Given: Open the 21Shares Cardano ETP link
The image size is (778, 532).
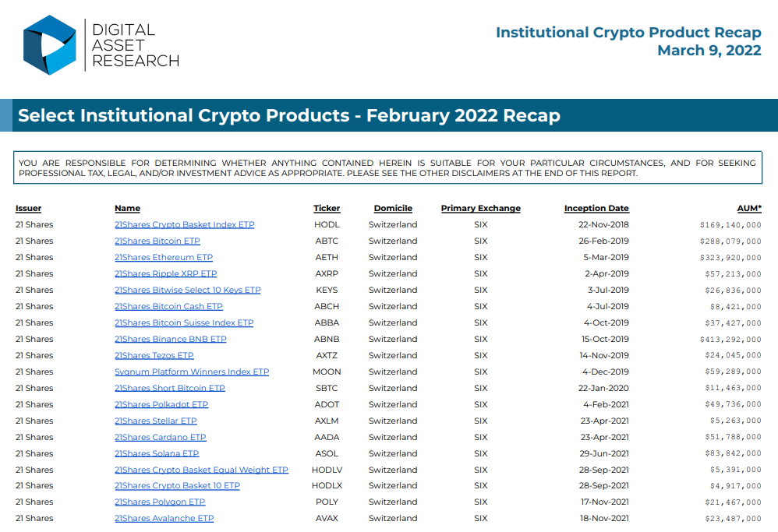Looking at the screenshot, I should pyautogui.click(x=161, y=437).
